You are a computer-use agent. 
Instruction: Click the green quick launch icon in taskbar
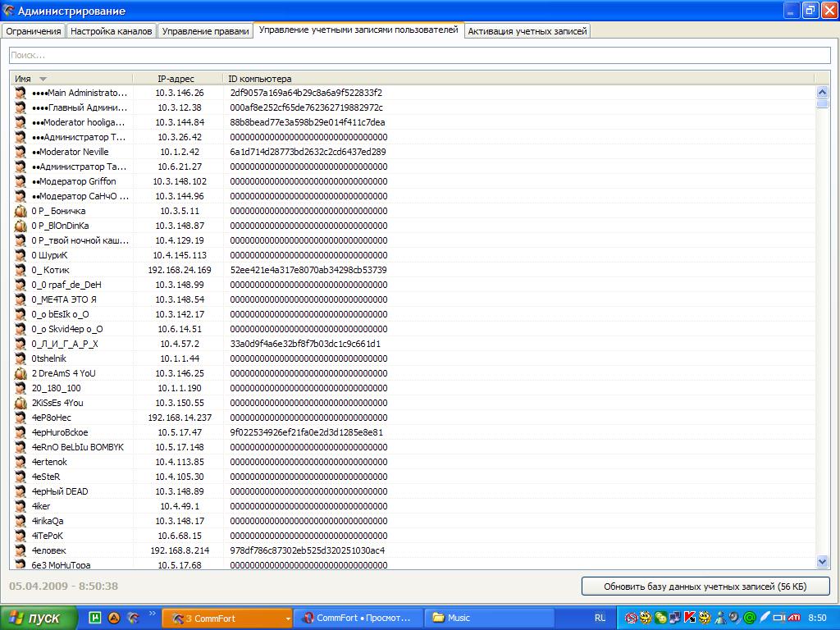click(x=95, y=618)
